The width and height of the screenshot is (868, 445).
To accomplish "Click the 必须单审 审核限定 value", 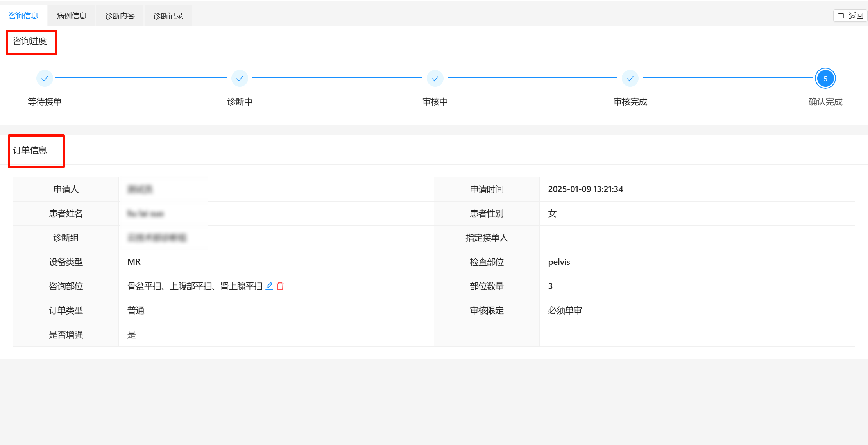I will (565, 311).
